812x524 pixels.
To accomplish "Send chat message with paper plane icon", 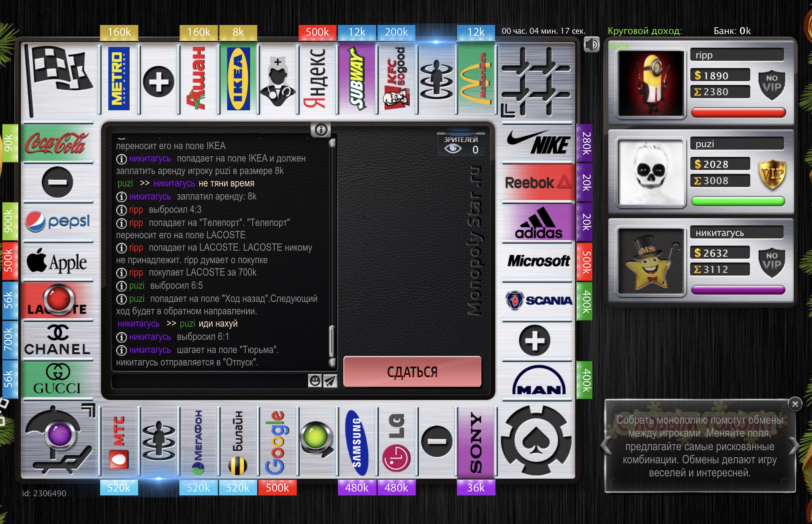I will coord(330,381).
